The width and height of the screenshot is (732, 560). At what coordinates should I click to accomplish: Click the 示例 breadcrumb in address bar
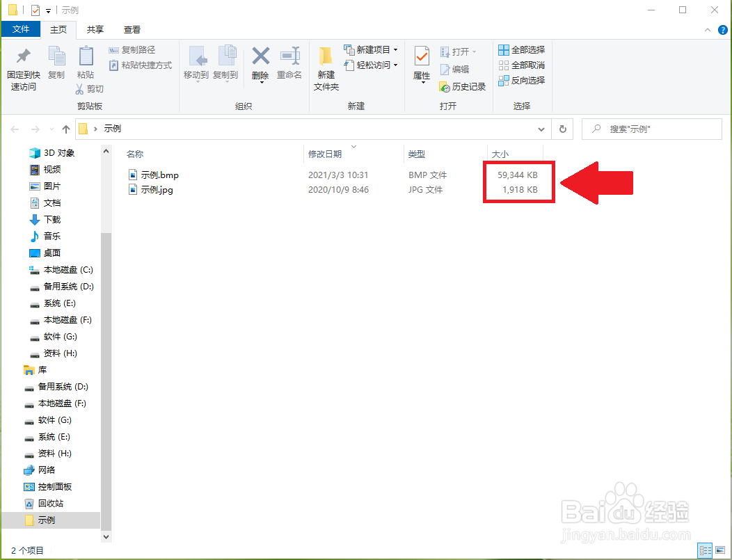(113, 129)
